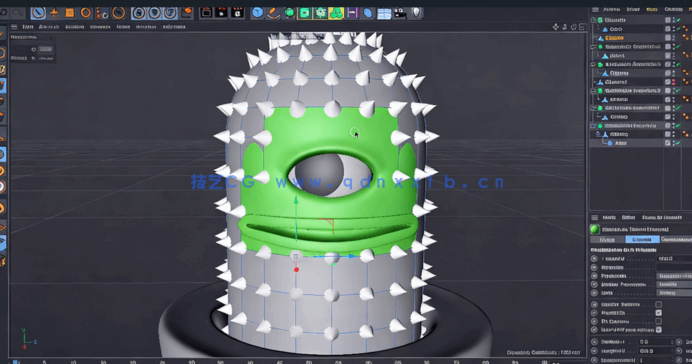
Task: Click the dark empty second attribute field
Action: 674,267
